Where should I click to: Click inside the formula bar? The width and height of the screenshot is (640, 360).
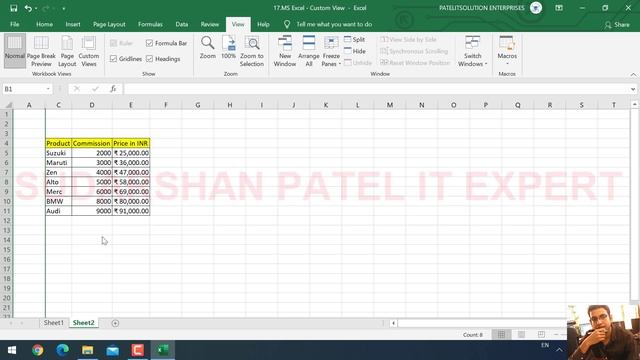(x=376, y=89)
